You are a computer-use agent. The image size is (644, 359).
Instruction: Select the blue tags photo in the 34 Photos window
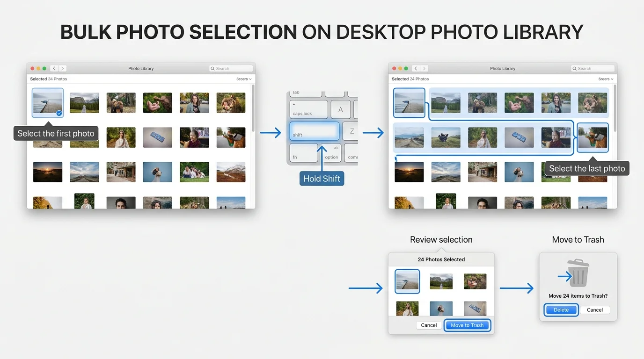[x=157, y=137]
